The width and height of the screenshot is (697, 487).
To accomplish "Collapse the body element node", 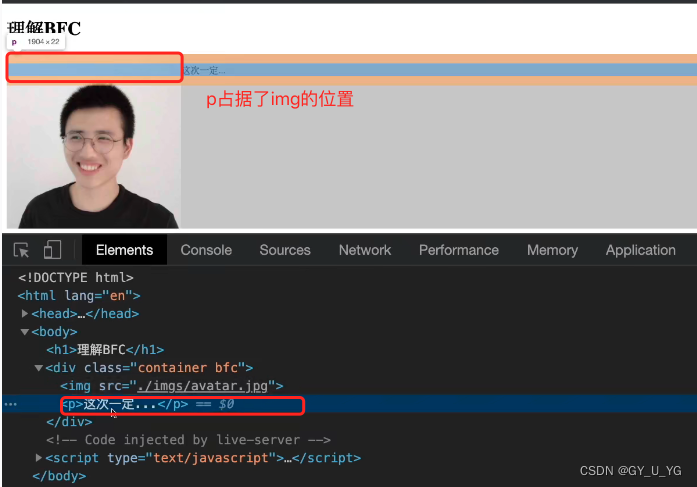I will [x=25, y=332].
